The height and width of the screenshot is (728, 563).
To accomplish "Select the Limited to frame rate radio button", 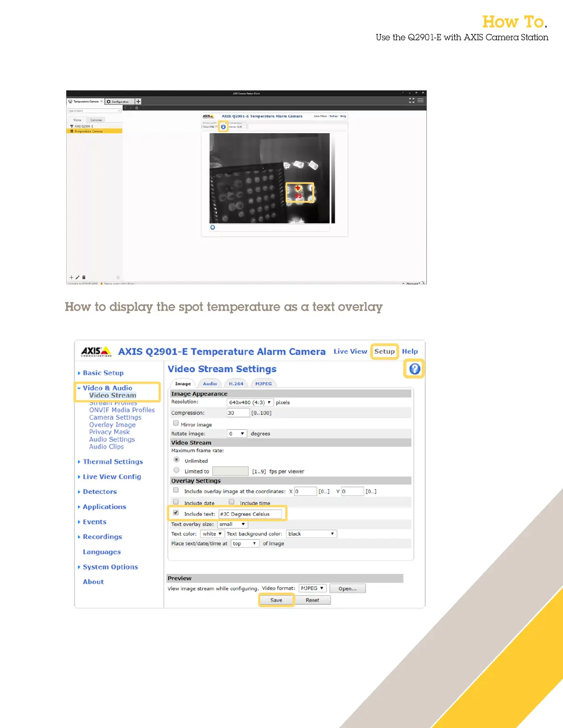I will (x=176, y=470).
